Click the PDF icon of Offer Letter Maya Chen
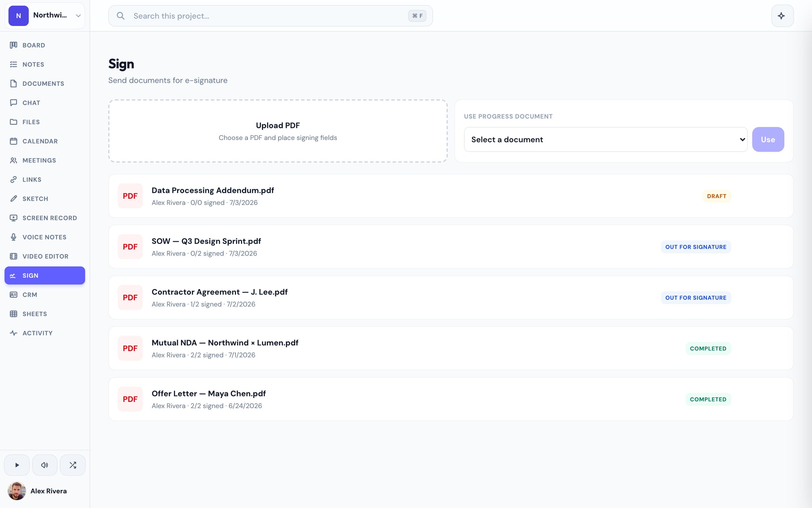The image size is (812, 508). (130, 399)
